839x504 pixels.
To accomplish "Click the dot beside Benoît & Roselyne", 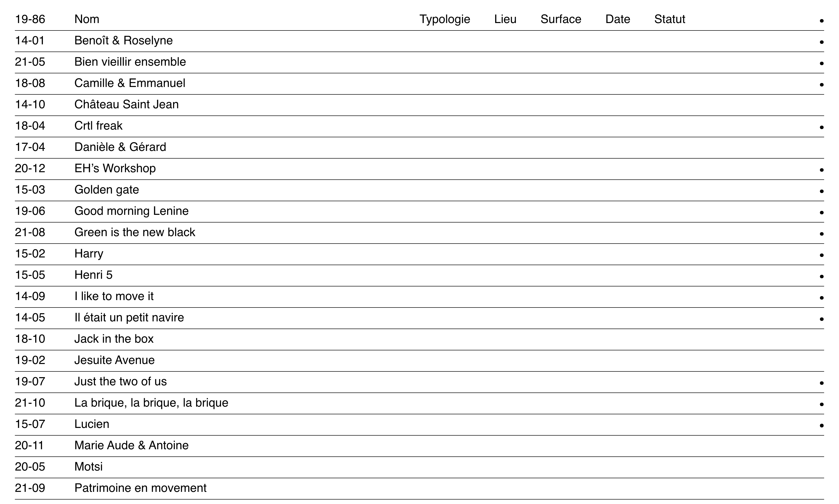I will 821,42.
